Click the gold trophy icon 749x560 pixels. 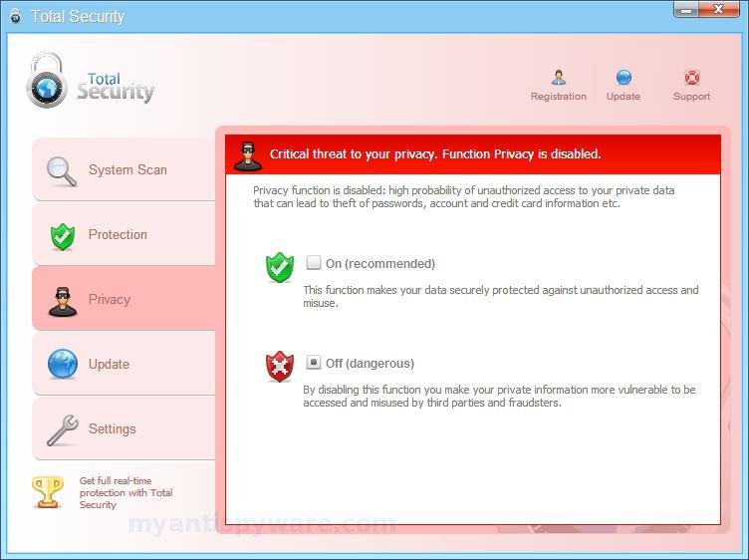pyautogui.click(x=47, y=491)
